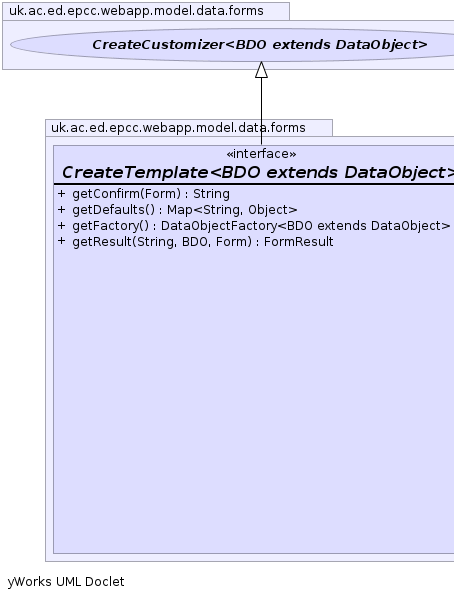Select the inheritance arrow triangle head
This screenshot has width=454, height=599.
(261, 70)
